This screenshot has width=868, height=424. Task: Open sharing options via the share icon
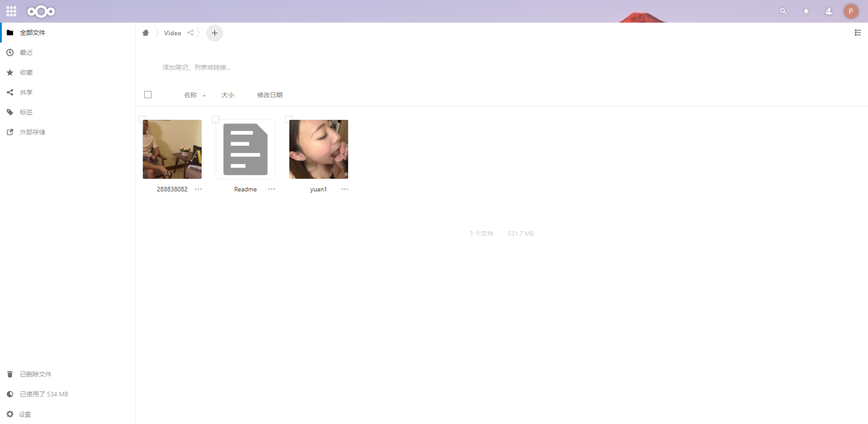[x=190, y=33]
